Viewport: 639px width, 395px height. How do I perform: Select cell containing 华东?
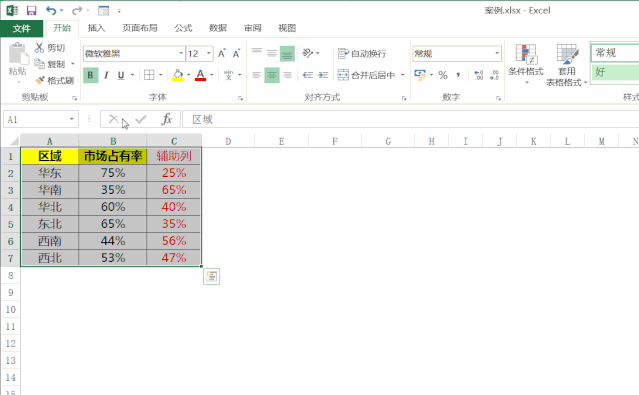(x=50, y=173)
